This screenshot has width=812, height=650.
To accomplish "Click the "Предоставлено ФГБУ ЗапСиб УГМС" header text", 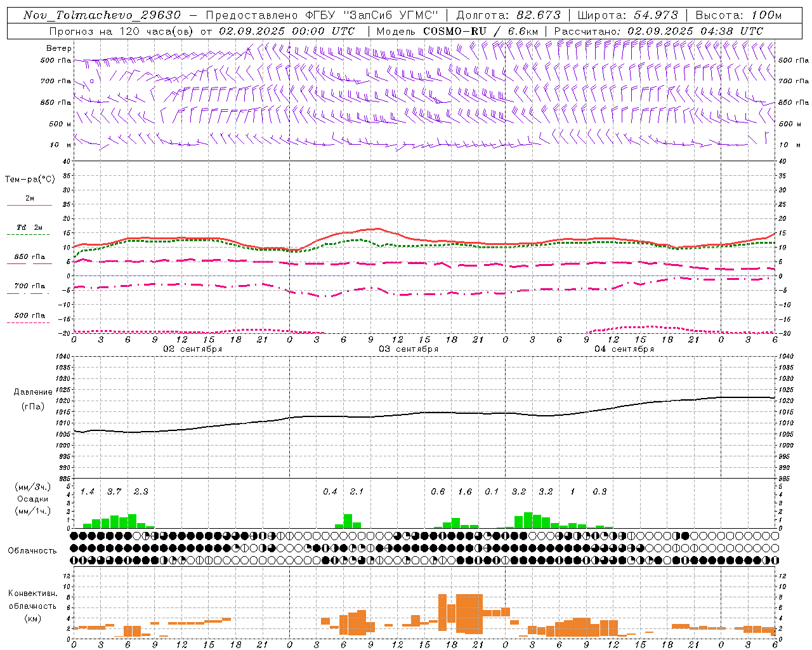I will pos(324,15).
